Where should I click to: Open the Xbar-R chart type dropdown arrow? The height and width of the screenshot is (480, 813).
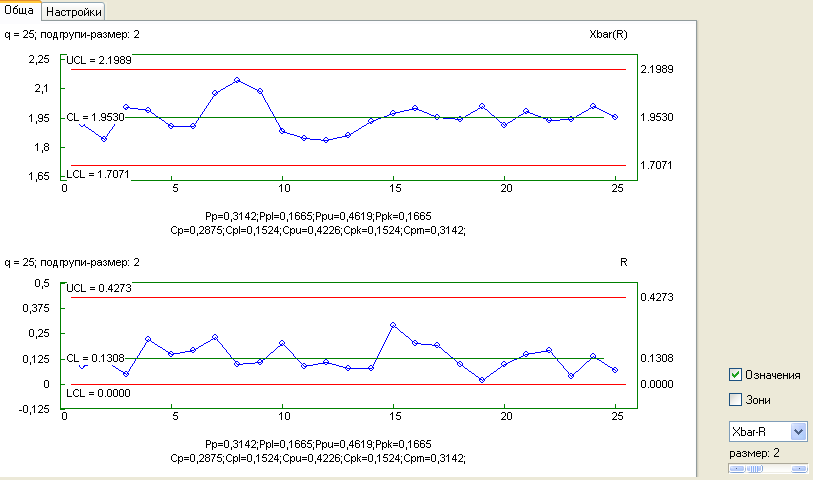(798, 431)
